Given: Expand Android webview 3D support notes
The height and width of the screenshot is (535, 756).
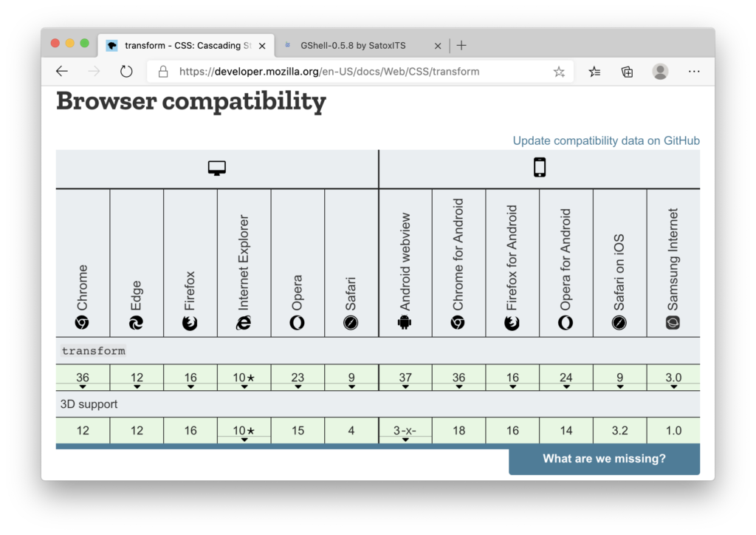Looking at the screenshot, I should click(x=405, y=432).
